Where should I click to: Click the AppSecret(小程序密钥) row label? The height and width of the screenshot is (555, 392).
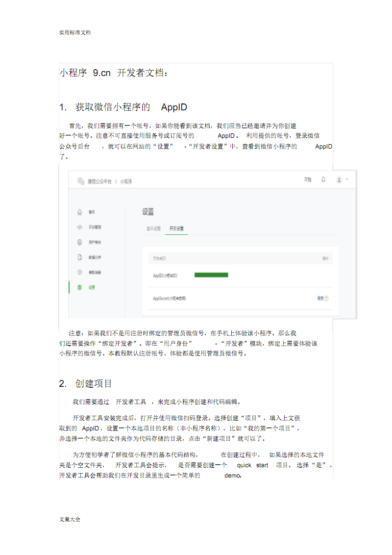[x=170, y=299]
